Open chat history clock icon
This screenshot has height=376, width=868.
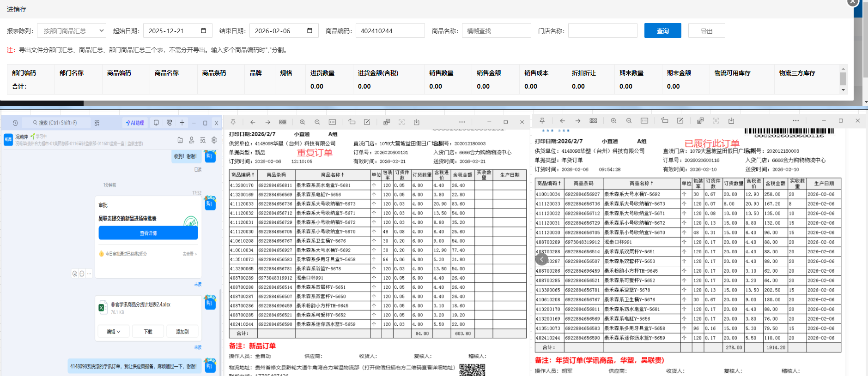(x=15, y=123)
